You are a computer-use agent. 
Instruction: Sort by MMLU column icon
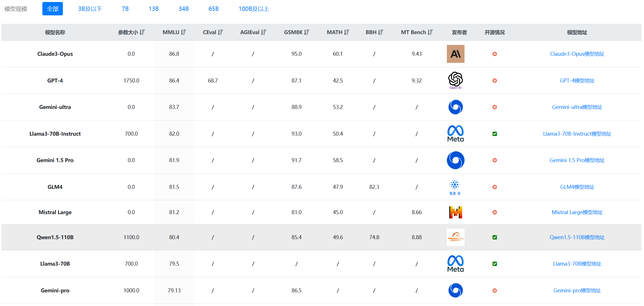pos(183,32)
